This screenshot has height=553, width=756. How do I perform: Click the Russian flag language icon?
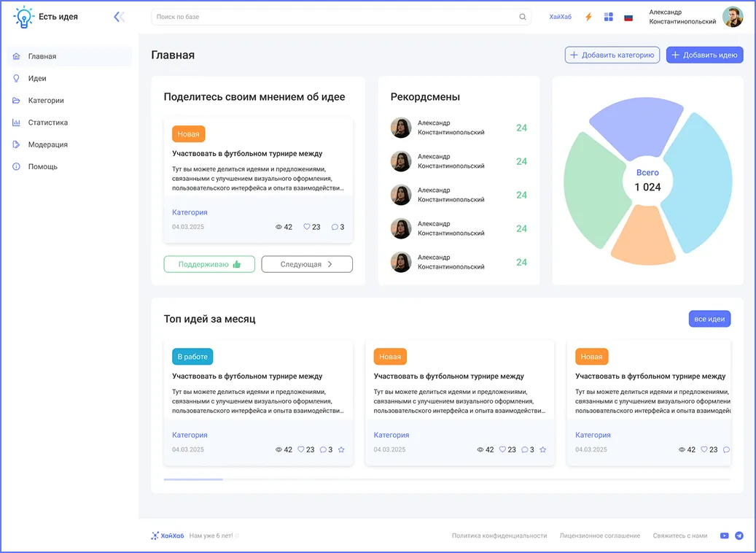pyautogui.click(x=628, y=17)
